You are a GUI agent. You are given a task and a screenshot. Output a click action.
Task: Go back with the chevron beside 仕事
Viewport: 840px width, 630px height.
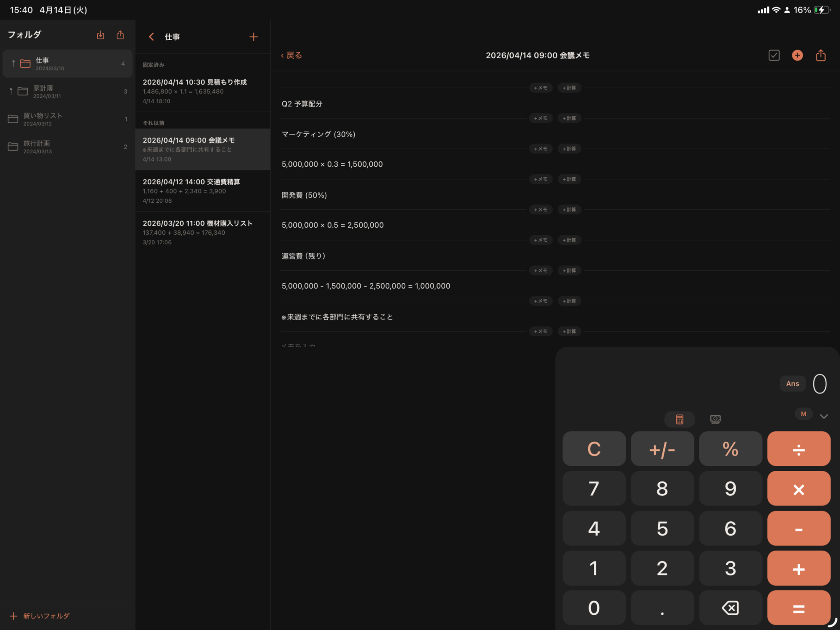pos(151,37)
